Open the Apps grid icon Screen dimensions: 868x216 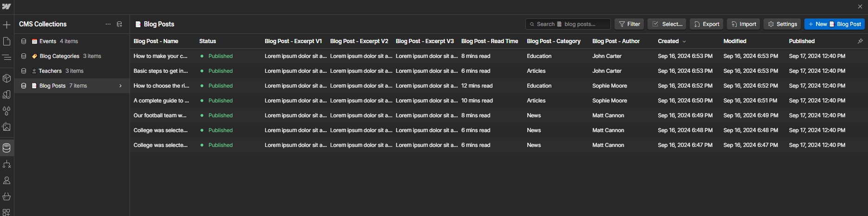click(x=6, y=212)
